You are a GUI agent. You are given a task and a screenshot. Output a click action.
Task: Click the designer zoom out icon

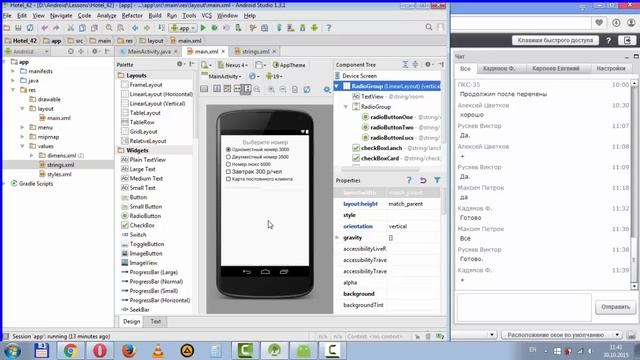click(283, 89)
